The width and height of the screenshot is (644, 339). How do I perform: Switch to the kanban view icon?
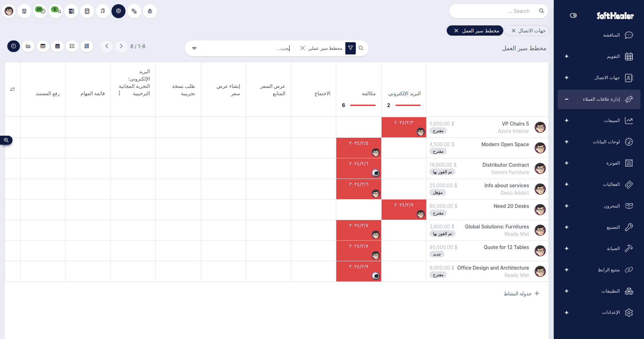pos(87,46)
